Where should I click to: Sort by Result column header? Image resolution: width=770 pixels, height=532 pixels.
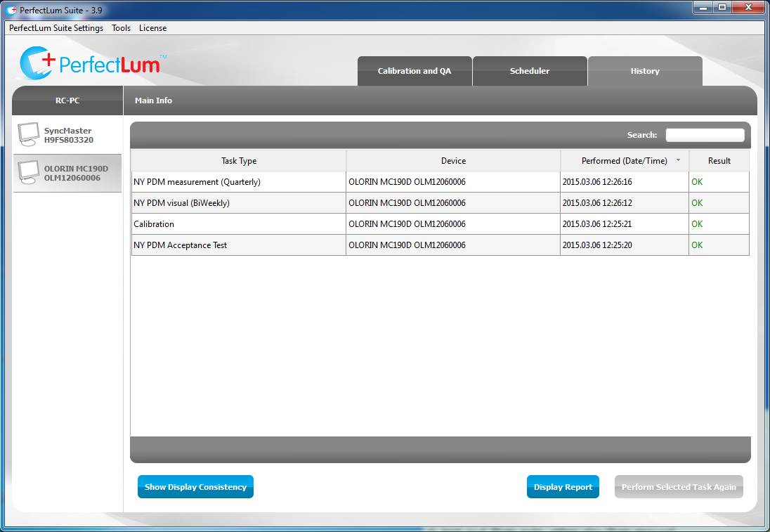coord(719,161)
